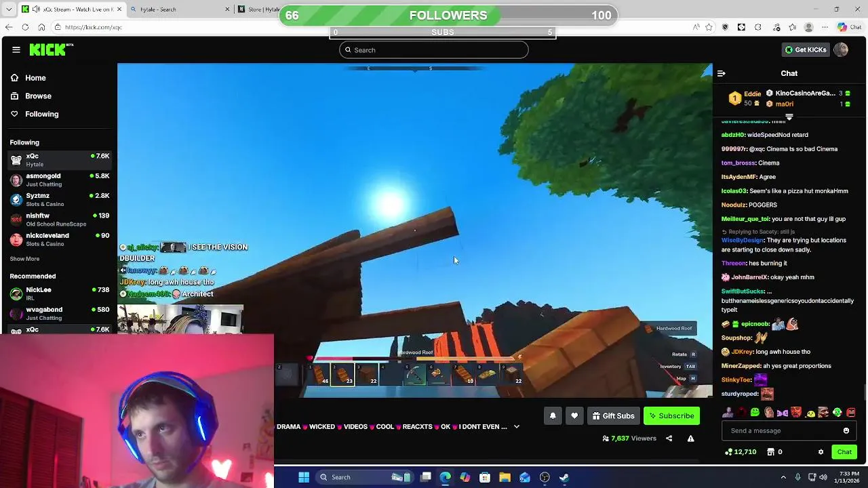The height and width of the screenshot is (488, 868).
Task: Collapse the chat panel with arrow icon
Action: pyautogui.click(x=722, y=73)
